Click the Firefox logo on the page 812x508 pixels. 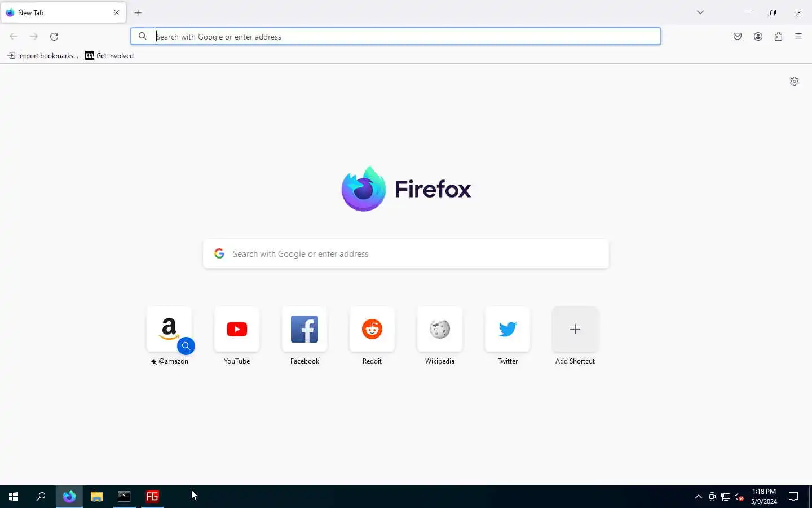(406, 189)
